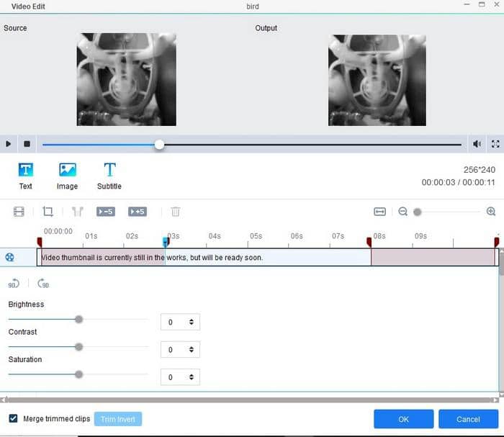Viewport: 504px width, 437px height.
Task: Click the Saturation slider handle
Action: (x=78, y=374)
